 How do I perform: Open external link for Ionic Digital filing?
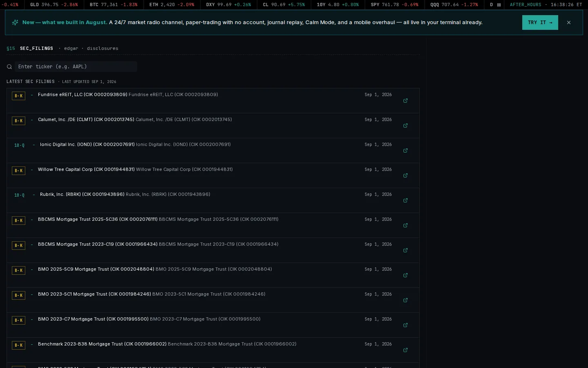pyautogui.click(x=405, y=150)
